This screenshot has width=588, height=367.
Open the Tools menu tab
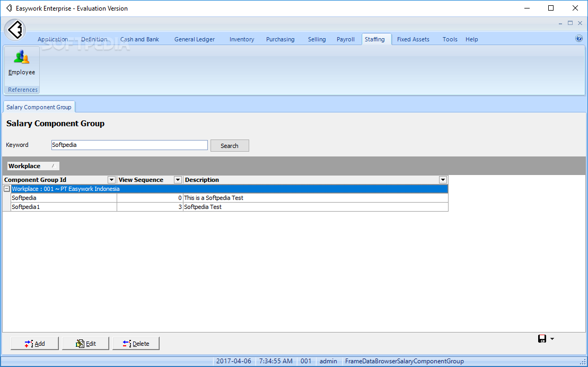(x=450, y=39)
